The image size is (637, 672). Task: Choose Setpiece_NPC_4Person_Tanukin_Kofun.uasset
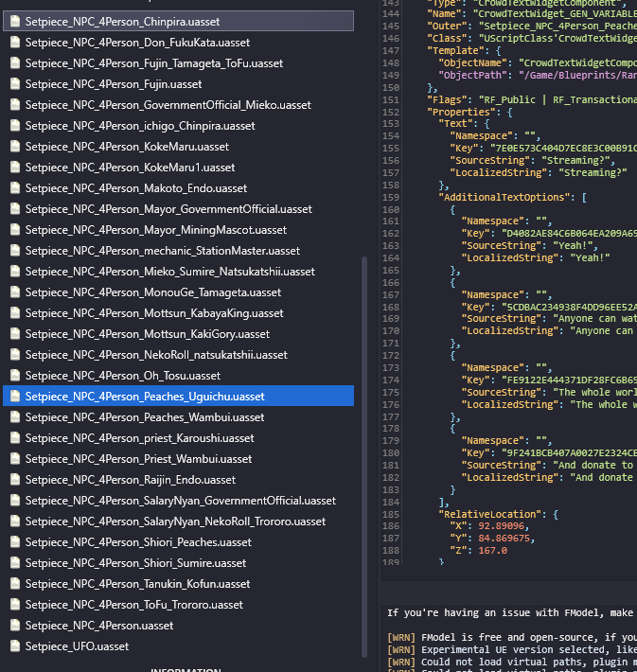(x=137, y=584)
